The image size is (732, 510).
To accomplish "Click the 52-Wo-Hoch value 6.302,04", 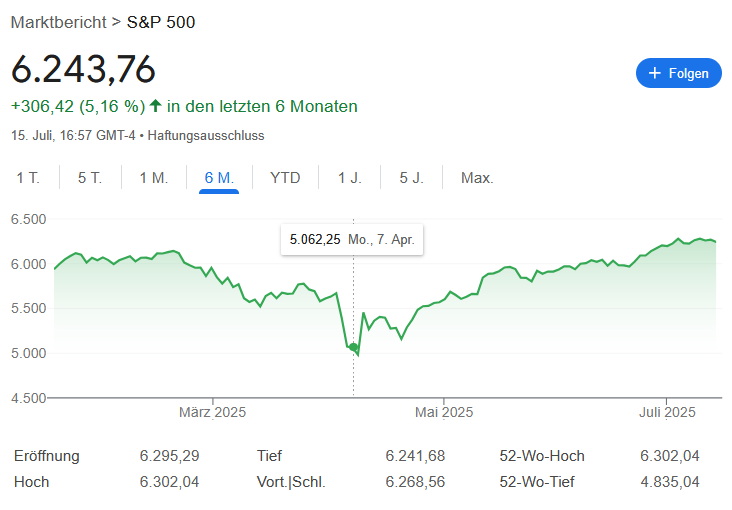I will [x=669, y=456].
